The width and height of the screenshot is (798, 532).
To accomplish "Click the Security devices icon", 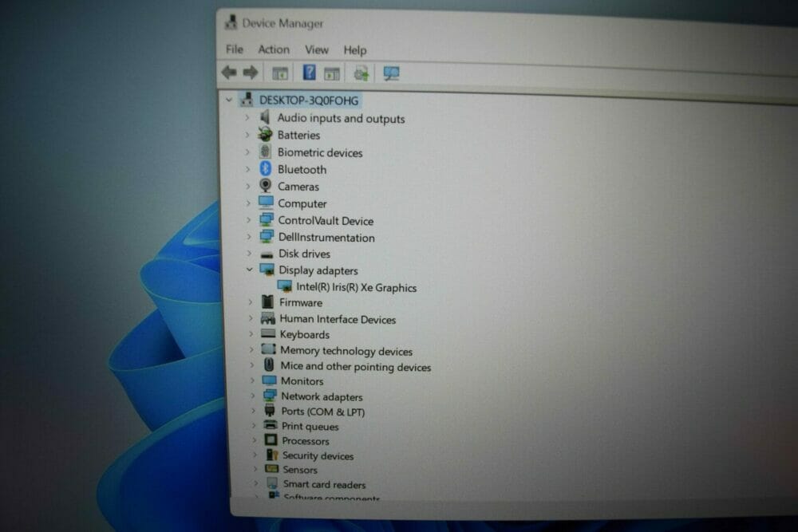I will click(272, 454).
